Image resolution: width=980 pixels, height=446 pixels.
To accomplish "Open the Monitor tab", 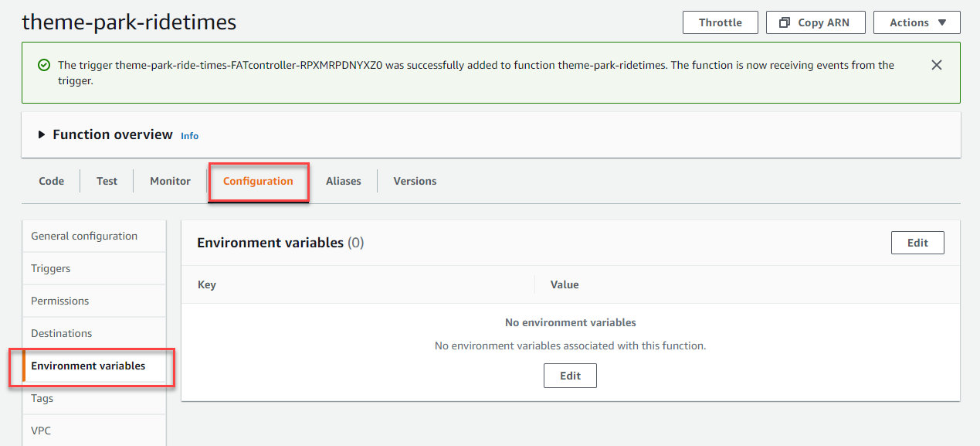I will point(170,181).
